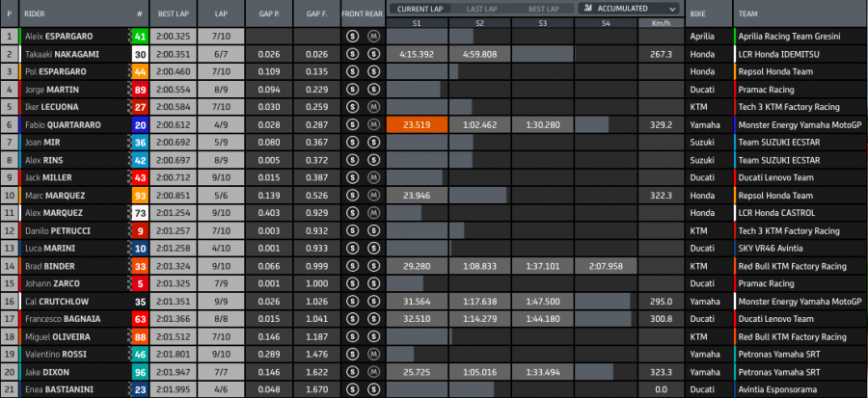
Task: Click Quartararo's orange highlighted 23.519 sector time
Action: coord(417,125)
